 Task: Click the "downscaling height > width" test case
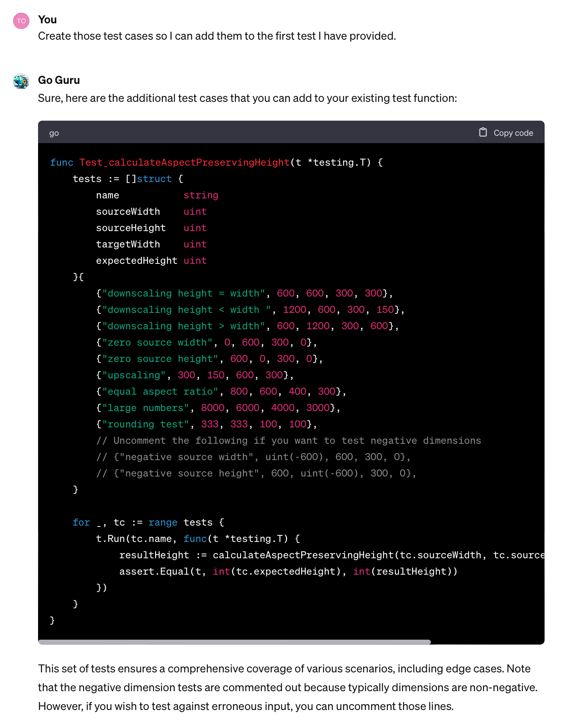(x=248, y=326)
